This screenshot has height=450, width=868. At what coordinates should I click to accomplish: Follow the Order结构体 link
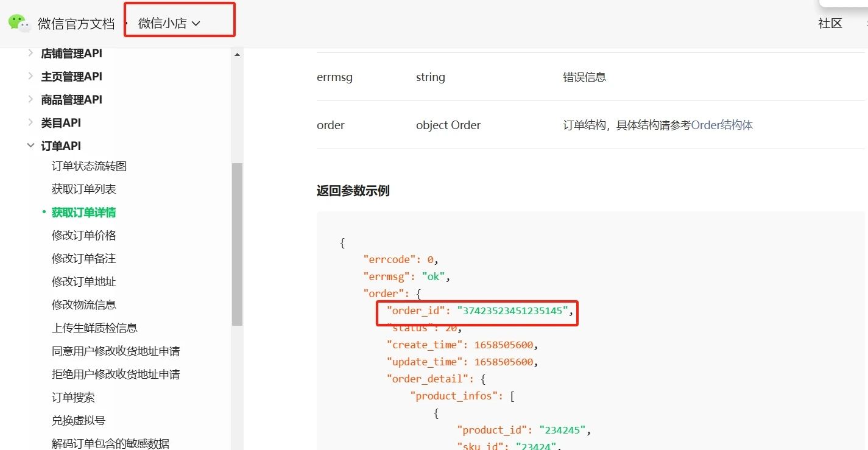pos(722,125)
